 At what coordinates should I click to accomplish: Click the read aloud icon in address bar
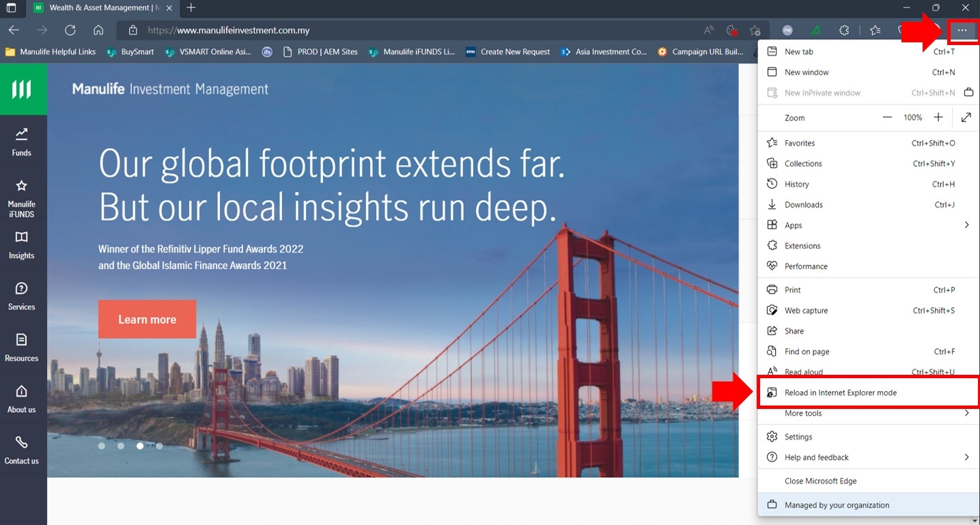click(x=709, y=30)
